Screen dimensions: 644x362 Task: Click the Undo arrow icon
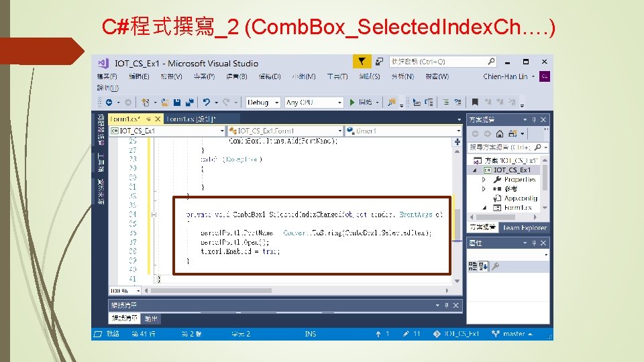pos(206,102)
